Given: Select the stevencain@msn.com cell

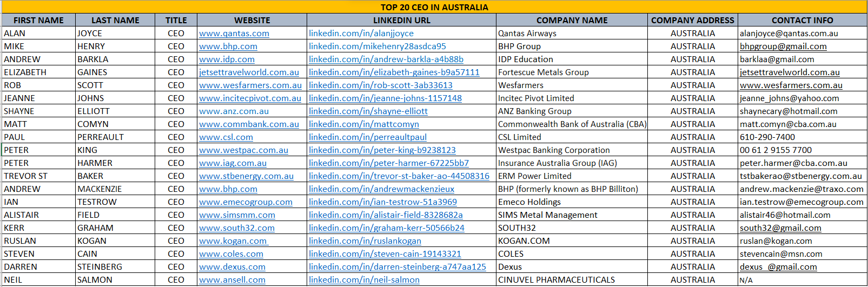Looking at the screenshot, I should (803, 254).
